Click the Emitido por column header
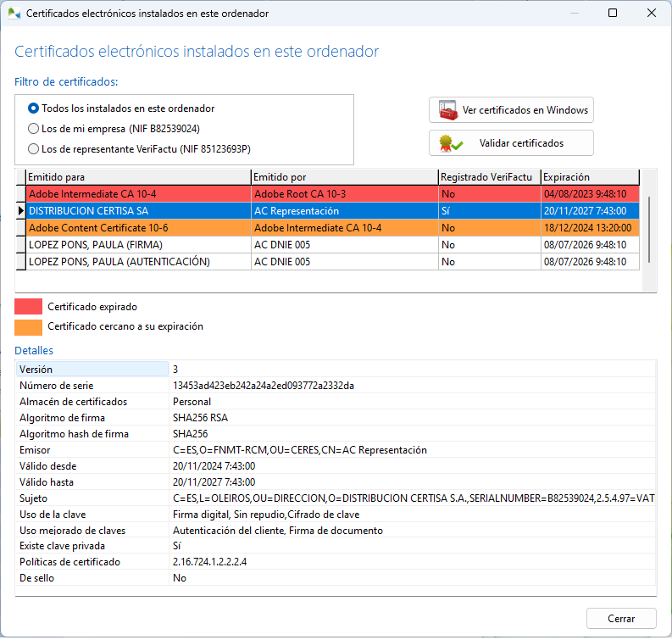This screenshot has width=672, height=640. [343, 177]
